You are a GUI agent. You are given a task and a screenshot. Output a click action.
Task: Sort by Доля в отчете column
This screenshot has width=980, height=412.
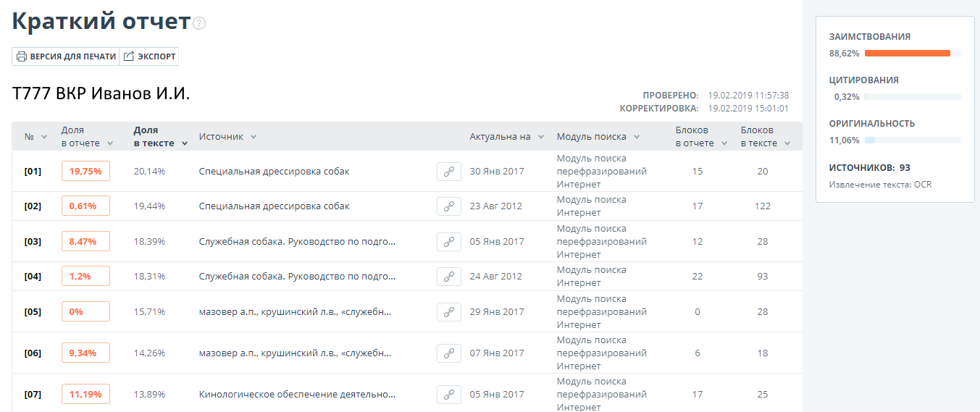click(x=85, y=137)
